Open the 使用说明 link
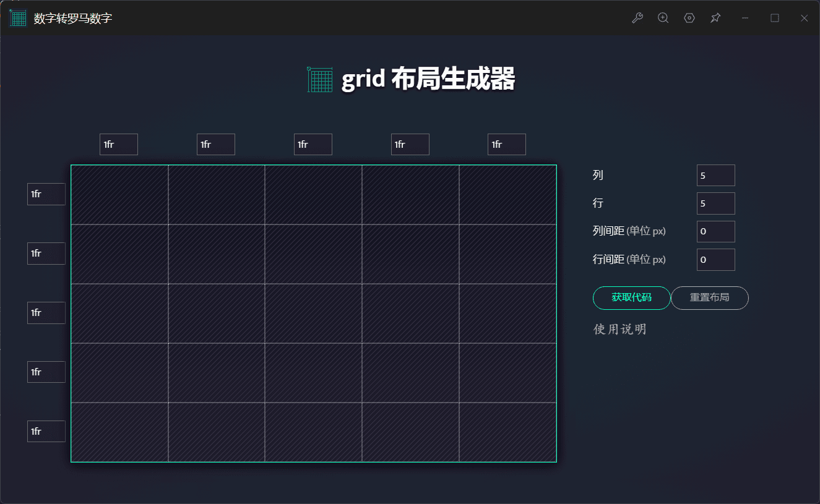820x504 pixels. point(619,329)
